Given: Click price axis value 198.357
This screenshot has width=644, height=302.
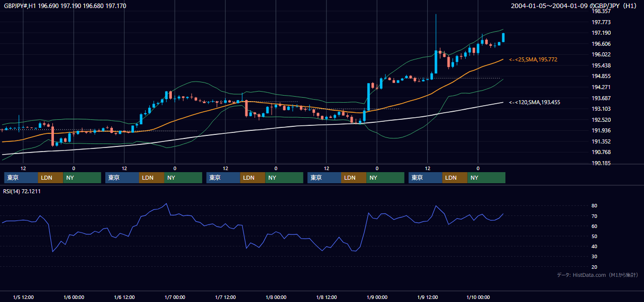Looking at the screenshot, I should (x=601, y=11).
